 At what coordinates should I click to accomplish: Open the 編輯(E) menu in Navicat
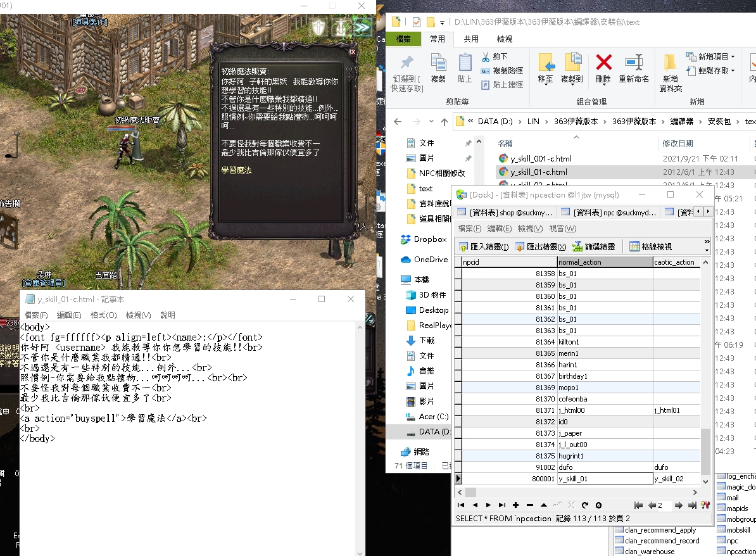tap(499, 229)
